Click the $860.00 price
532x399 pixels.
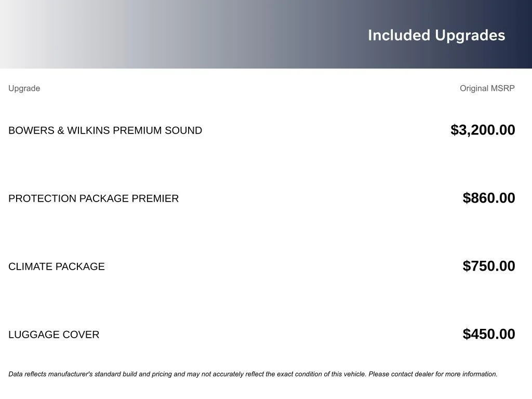[489, 198]
